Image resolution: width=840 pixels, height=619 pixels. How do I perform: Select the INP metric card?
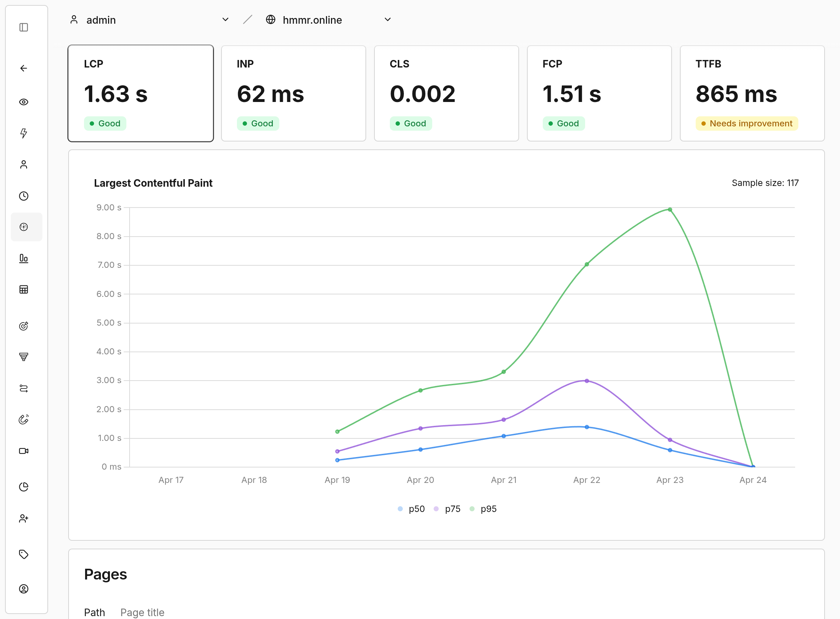[293, 93]
